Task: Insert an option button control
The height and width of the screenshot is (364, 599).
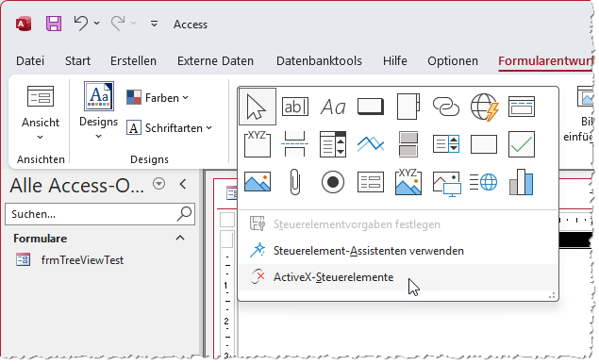Action: point(333,182)
